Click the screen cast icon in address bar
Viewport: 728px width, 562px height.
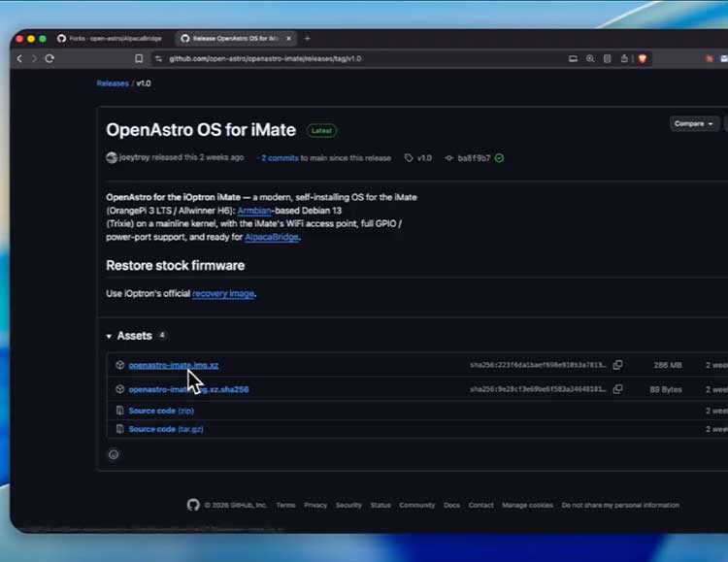point(573,58)
